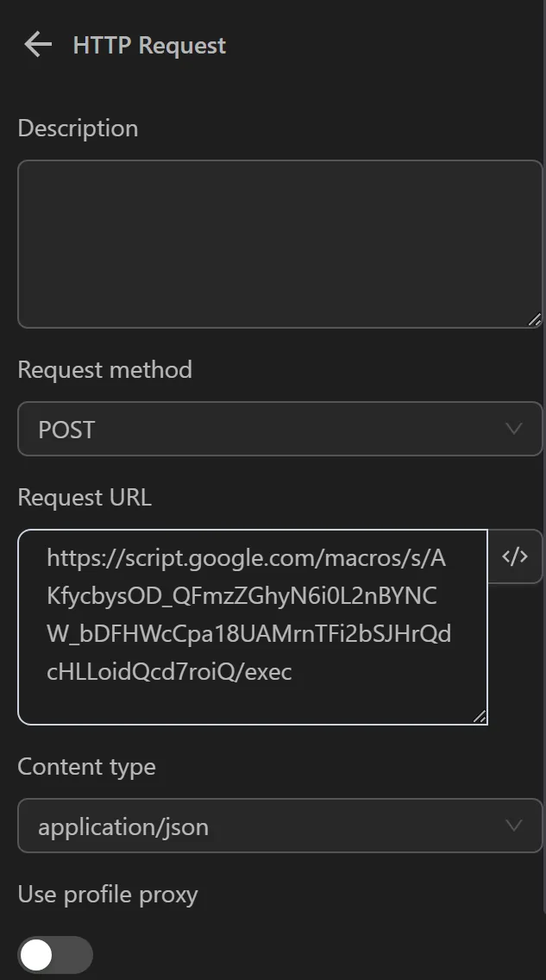Click the dropdown chevron on Request method
This screenshot has width=546, height=980.
click(x=514, y=429)
